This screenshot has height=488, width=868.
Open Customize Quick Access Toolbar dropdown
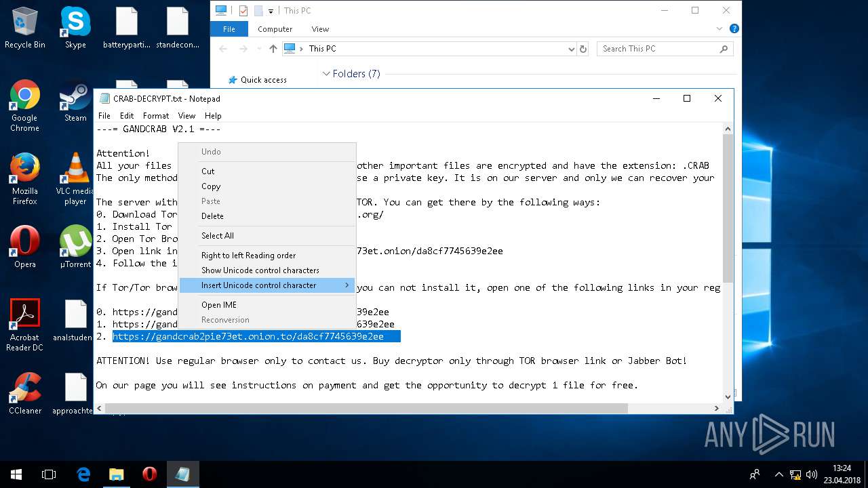coord(271,11)
